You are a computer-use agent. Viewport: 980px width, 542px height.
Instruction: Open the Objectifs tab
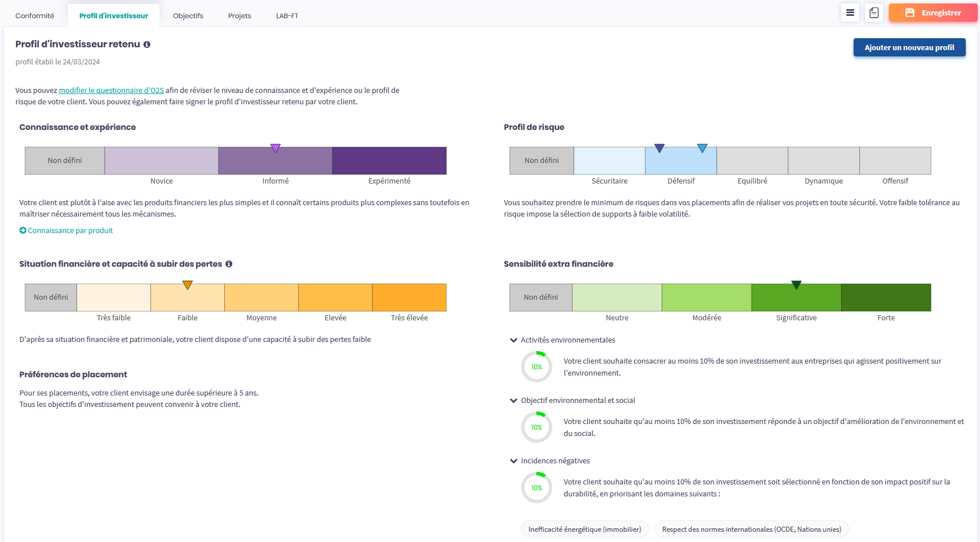(188, 16)
